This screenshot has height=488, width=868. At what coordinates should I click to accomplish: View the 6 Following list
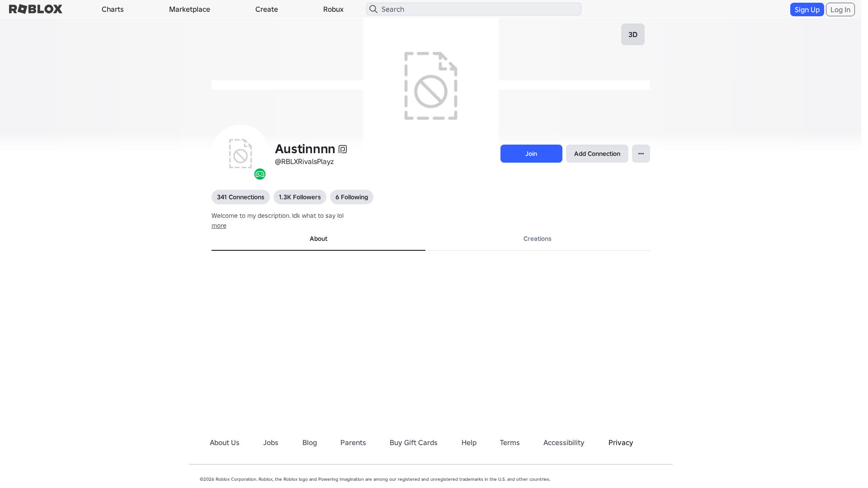click(352, 197)
